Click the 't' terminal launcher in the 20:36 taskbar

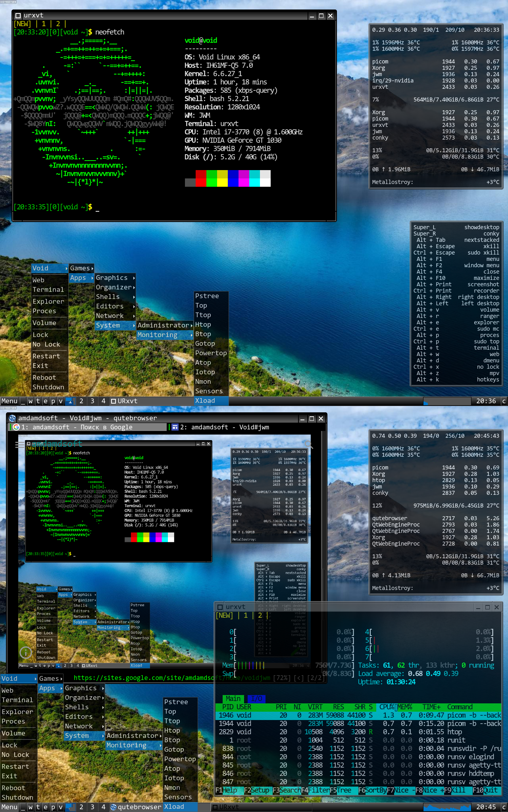coord(38,401)
